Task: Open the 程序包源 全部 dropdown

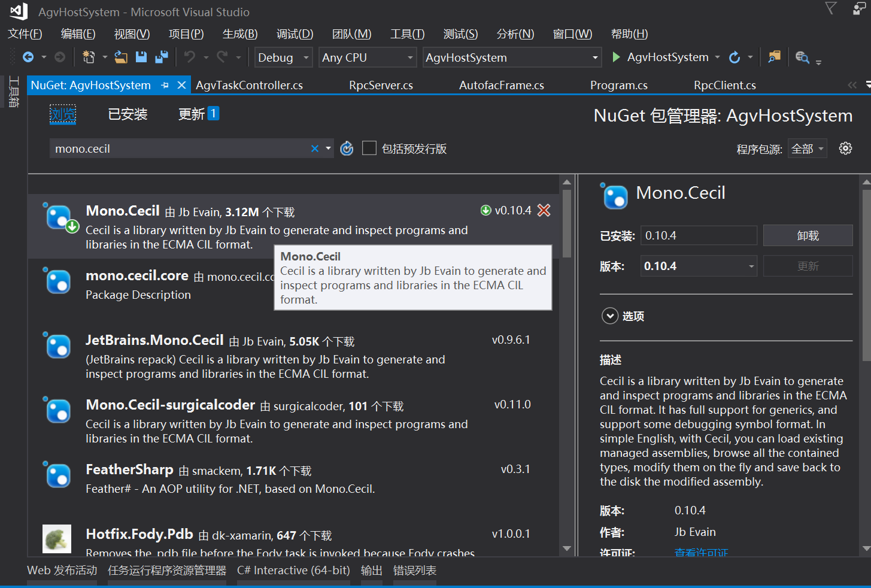Action: [x=808, y=148]
